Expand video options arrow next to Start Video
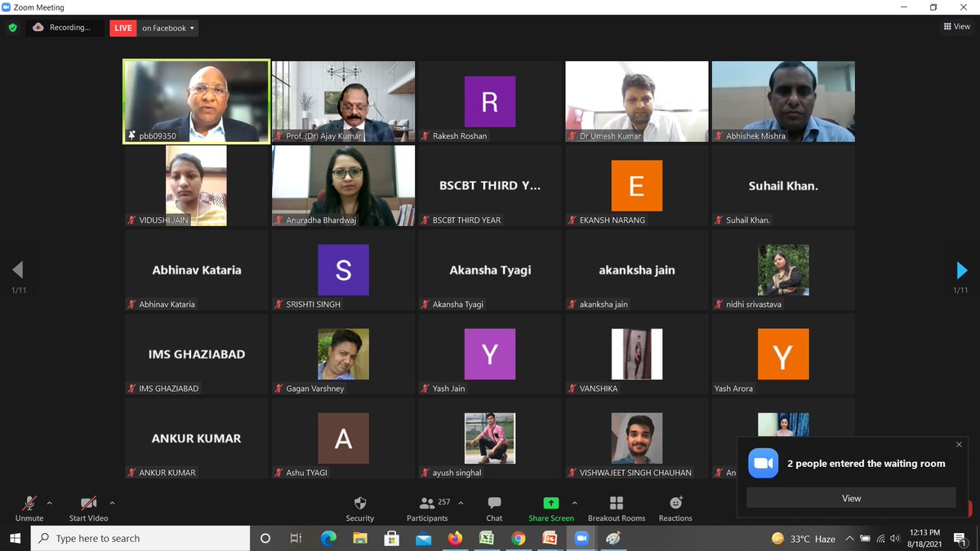This screenshot has height=551, width=980. pyautogui.click(x=112, y=503)
